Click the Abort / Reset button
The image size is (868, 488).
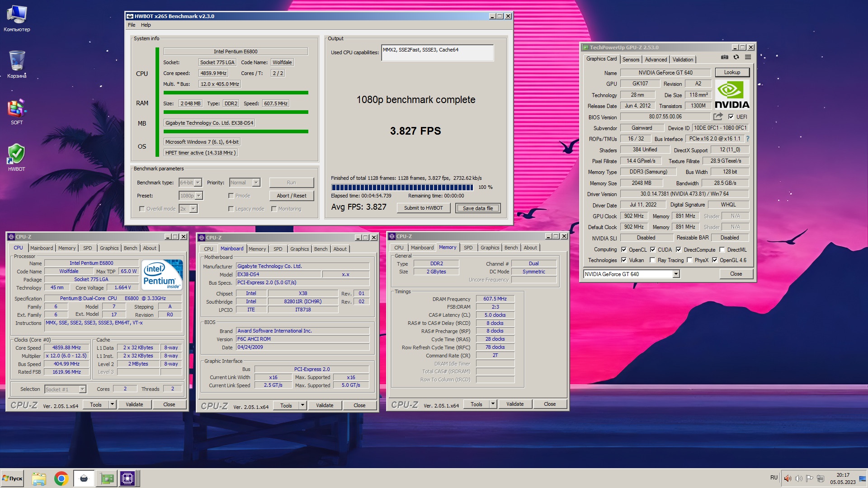[291, 196]
